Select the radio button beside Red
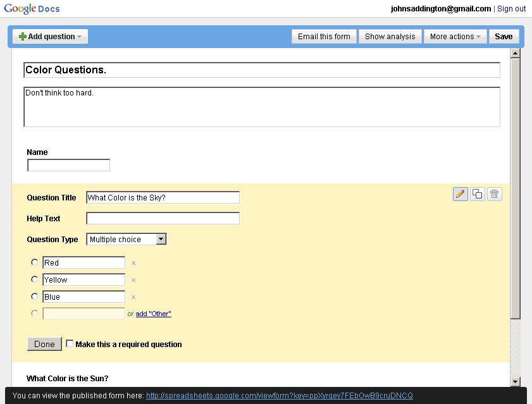The image size is (532, 404). pos(34,262)
